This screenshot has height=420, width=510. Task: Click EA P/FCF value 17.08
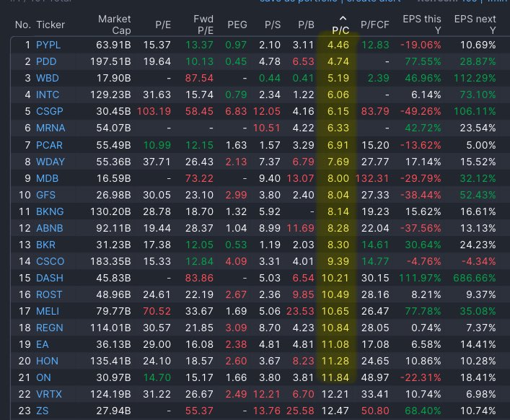coord(375,344)
